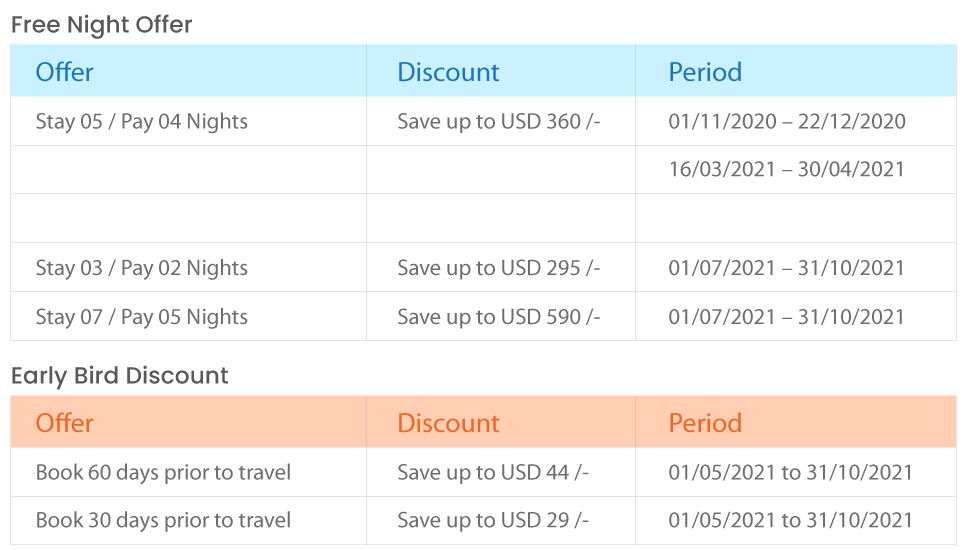Select Book 30 days prior to travel
This screenshot has width=968, height=550.
click(163, 520)
